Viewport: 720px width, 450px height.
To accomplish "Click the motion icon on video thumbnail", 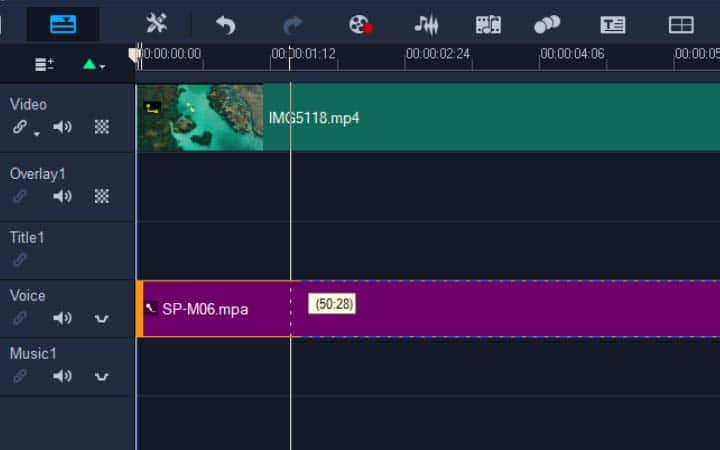I will click(152, 108).
